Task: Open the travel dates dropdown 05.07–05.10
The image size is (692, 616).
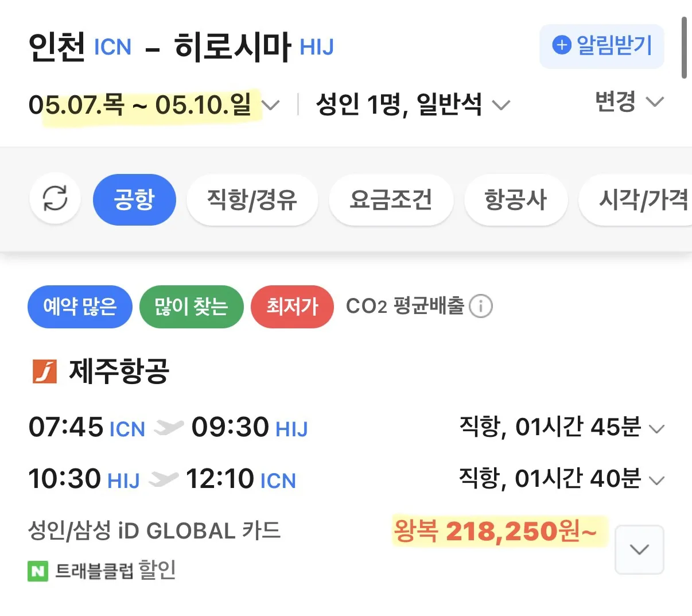Action: click(154, 105)
